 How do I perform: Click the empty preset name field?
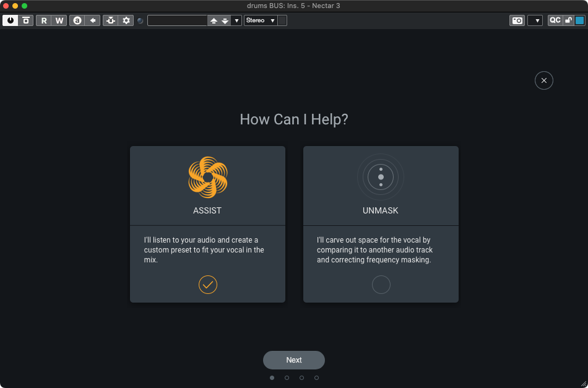[x=178, y=20]
